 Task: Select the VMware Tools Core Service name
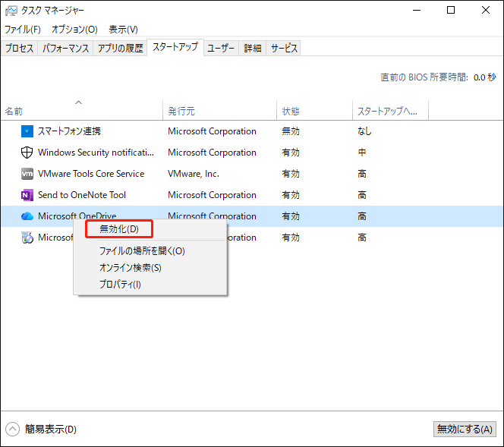click(91, 174)
